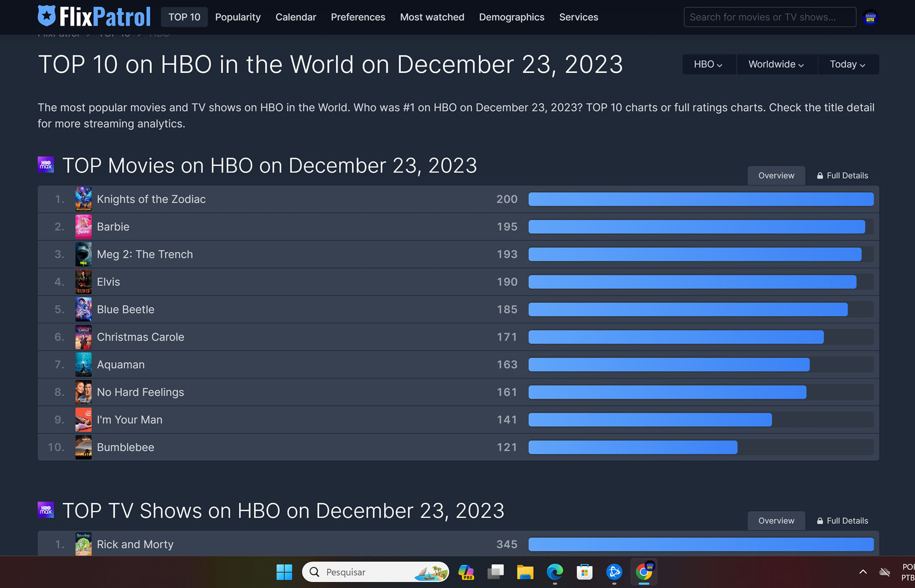This screenshot has width=915, height=588.
Task: Show hidden system tray icons
Action: (x=863, y=572)
